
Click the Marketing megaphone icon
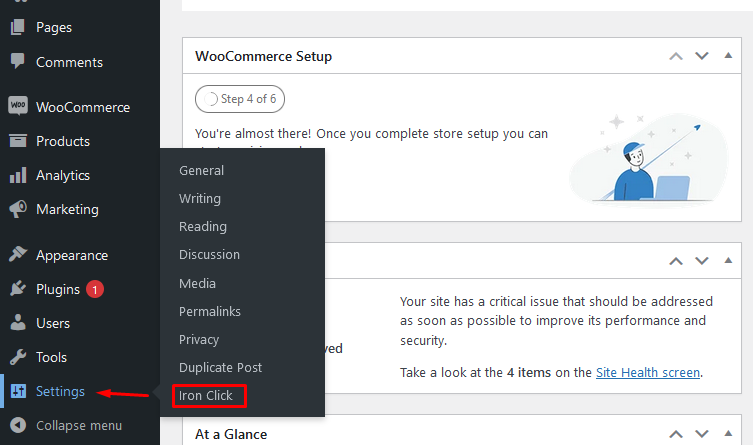click(x=17, y=209)
